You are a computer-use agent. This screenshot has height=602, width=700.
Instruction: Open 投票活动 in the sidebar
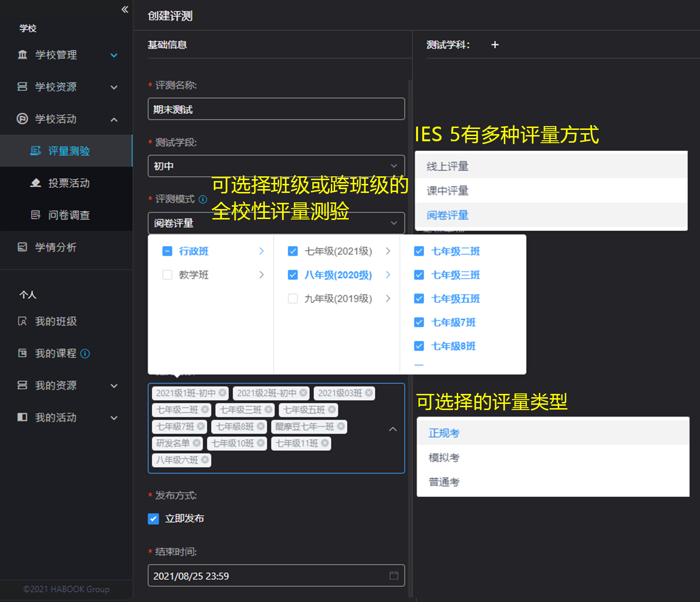coord(69,183)
